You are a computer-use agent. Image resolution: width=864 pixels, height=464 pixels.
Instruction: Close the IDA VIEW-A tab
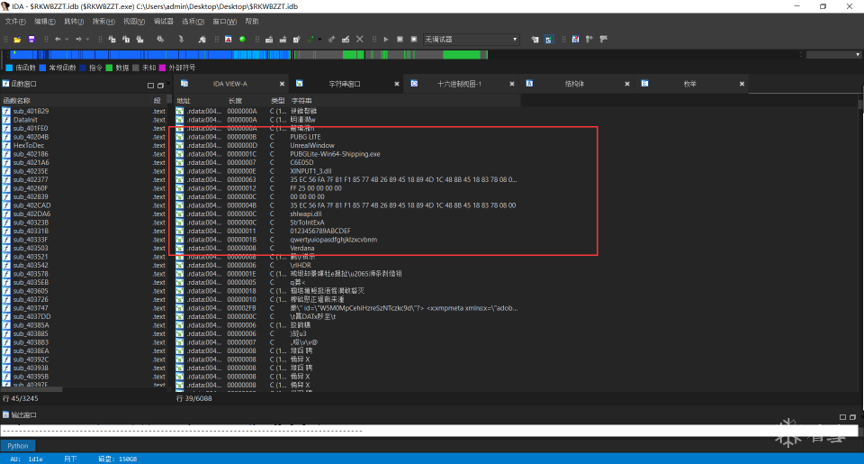click(x=283, y=84)
